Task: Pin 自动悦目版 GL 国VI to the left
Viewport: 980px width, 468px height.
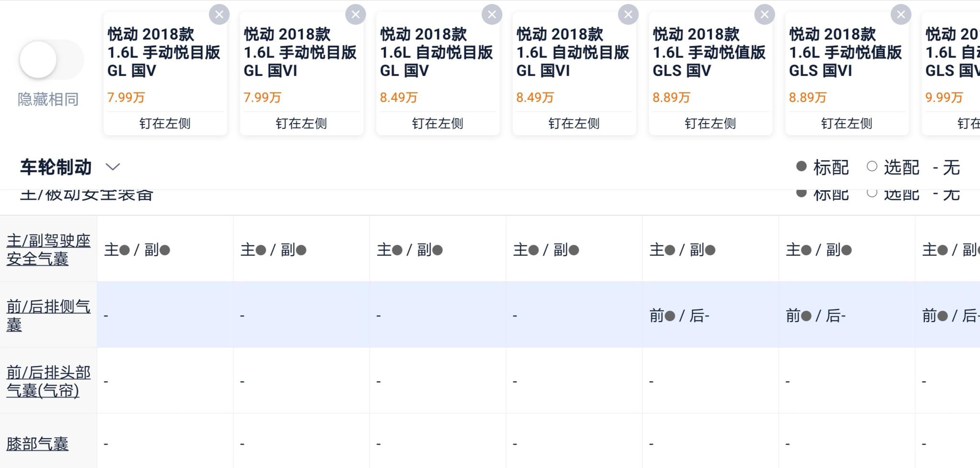Action: pos(574,124)
